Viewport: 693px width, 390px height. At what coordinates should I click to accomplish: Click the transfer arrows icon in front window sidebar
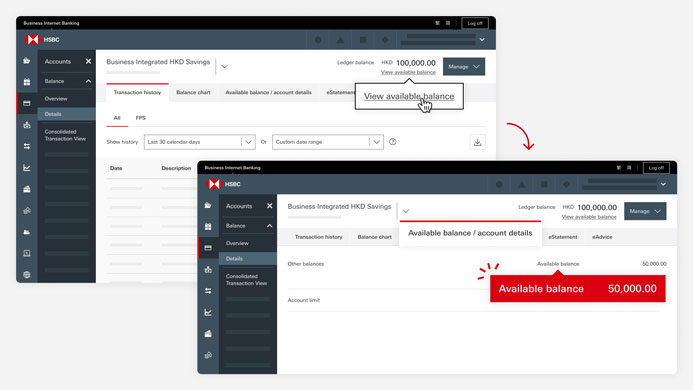click(208, 291)
